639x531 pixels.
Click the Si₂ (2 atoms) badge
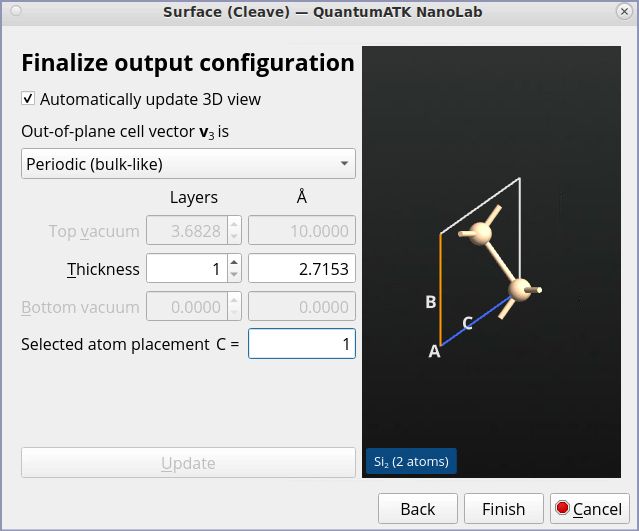[411, 461]
